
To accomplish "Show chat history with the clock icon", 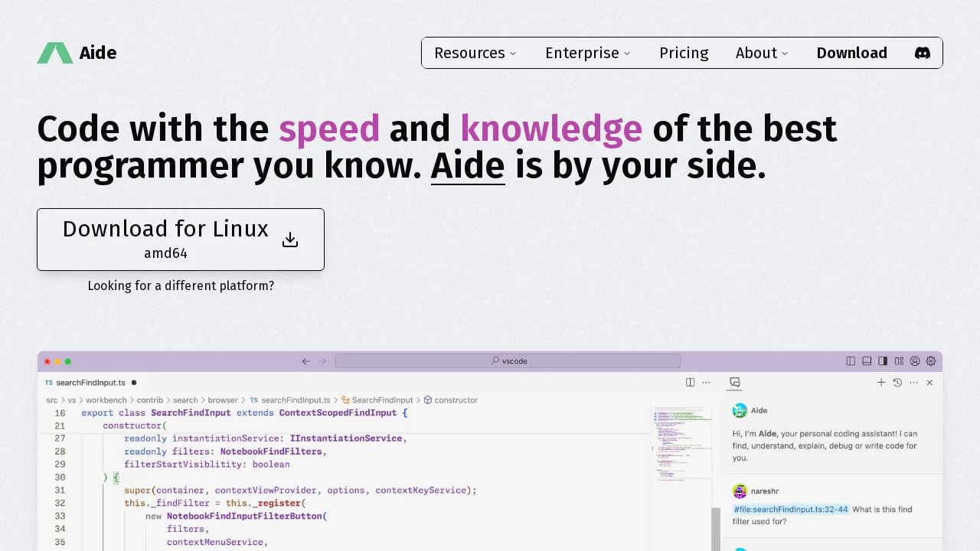I will (897, 382).
